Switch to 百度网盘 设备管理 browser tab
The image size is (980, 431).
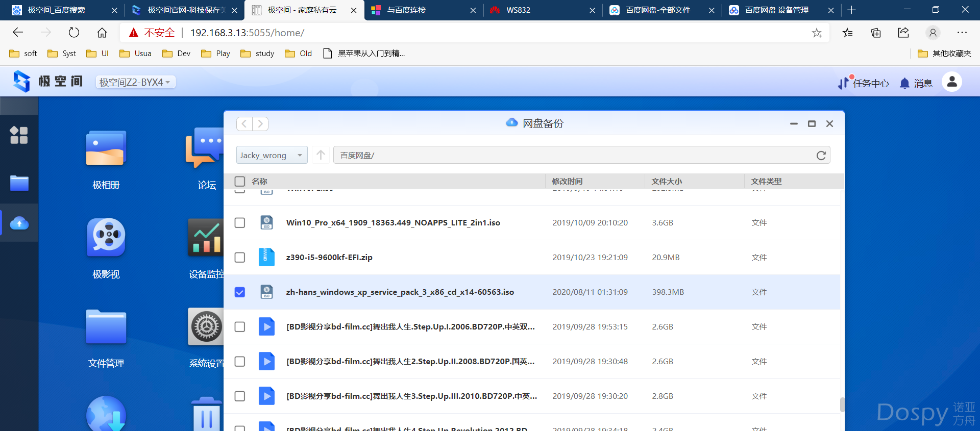pyautogui.click(x=781, y=10)
